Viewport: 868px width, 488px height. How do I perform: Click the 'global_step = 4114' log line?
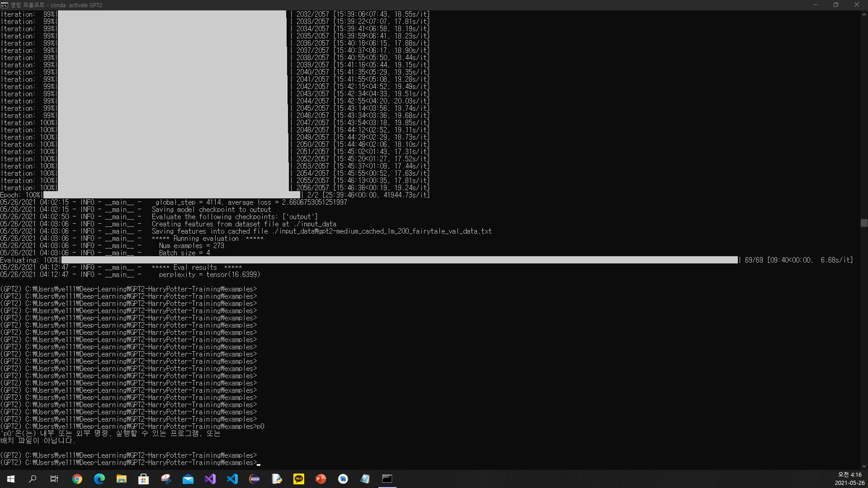tap(174, 202)
